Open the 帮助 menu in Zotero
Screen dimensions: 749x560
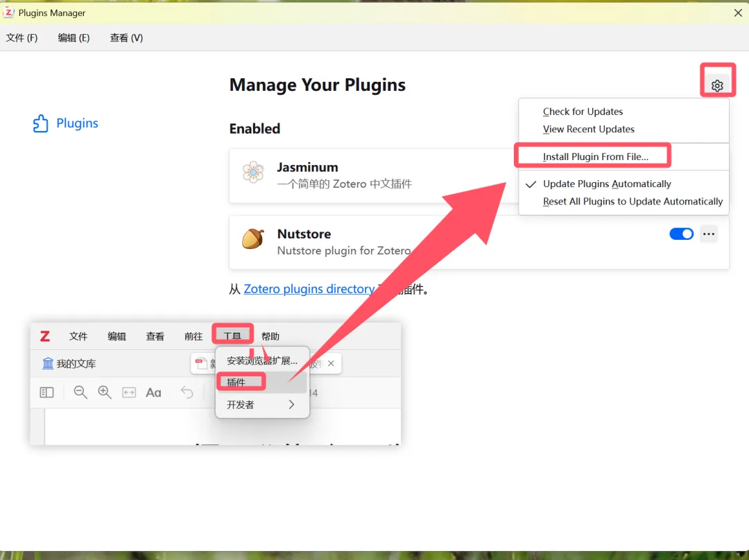pyautogui.click(x=270, y=336)
